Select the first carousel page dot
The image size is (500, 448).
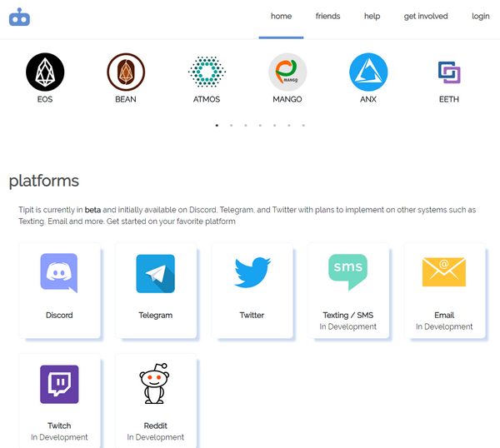pyautogui.click(x=217, y=125)
